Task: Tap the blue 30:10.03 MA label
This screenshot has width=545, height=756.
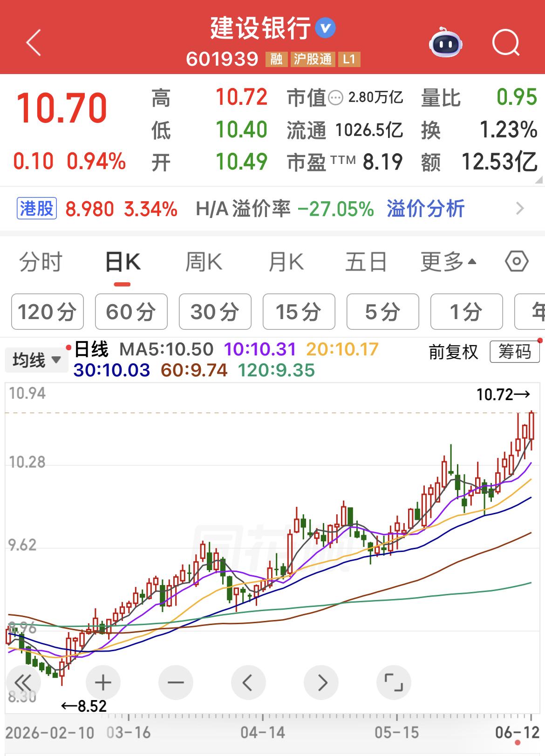Action: pos(112,370)
